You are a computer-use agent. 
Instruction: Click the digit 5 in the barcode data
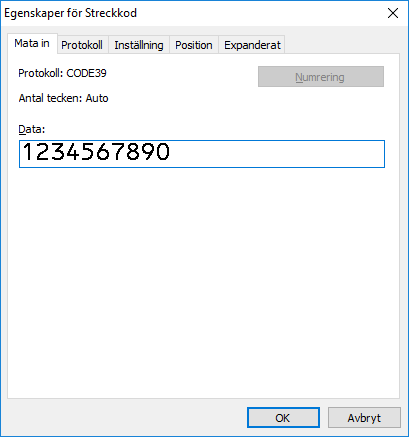[88, 152]
